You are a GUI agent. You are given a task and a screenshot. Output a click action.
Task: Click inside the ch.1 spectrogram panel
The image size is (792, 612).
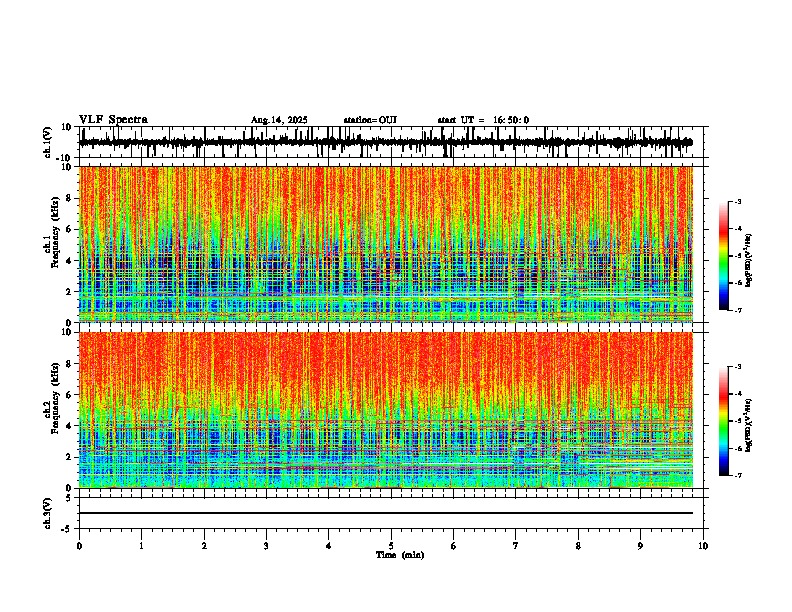pyautogui.click(x=386, y=244)
